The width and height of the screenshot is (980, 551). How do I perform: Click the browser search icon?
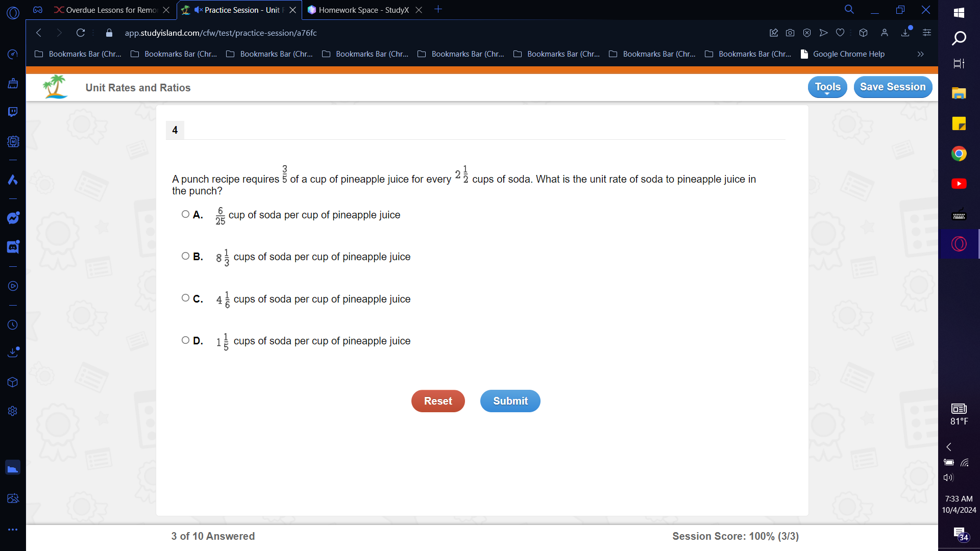tap(849, 9)
